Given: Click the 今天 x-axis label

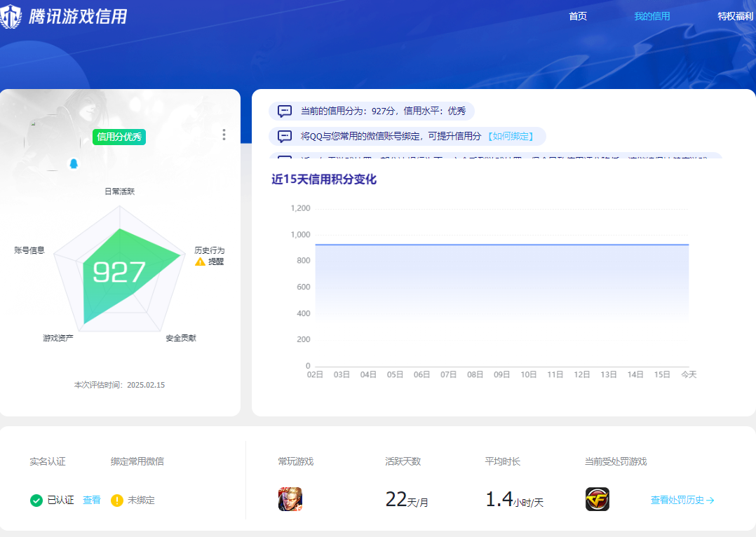Looking at the screenshot, I should [x=689, y=374].
